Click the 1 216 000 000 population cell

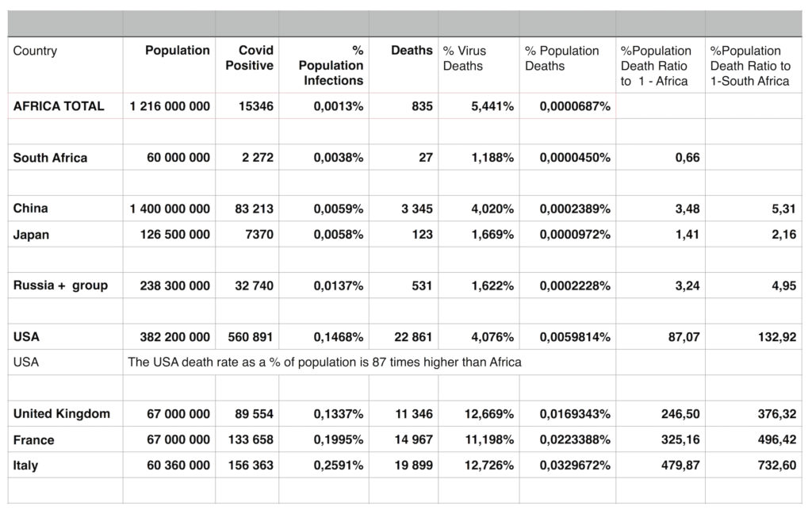pos(169,106)
